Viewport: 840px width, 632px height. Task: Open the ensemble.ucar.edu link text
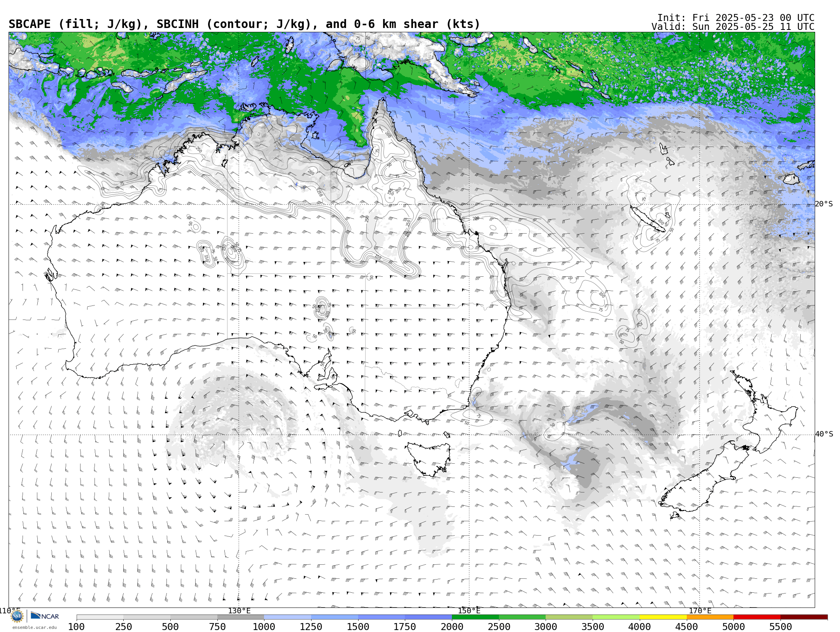(34, 627)
